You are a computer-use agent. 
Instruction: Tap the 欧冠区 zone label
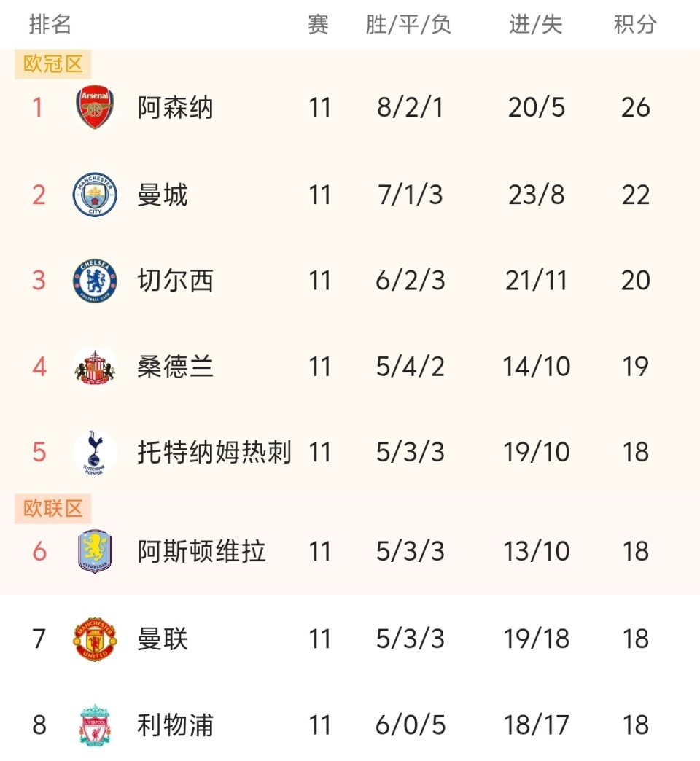pos(53,64)
